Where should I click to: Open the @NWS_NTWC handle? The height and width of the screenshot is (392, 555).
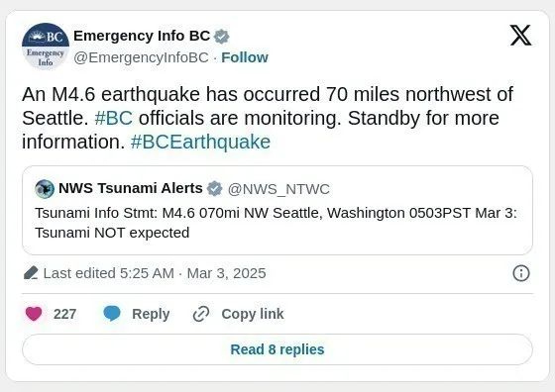[x=278, y=189]
